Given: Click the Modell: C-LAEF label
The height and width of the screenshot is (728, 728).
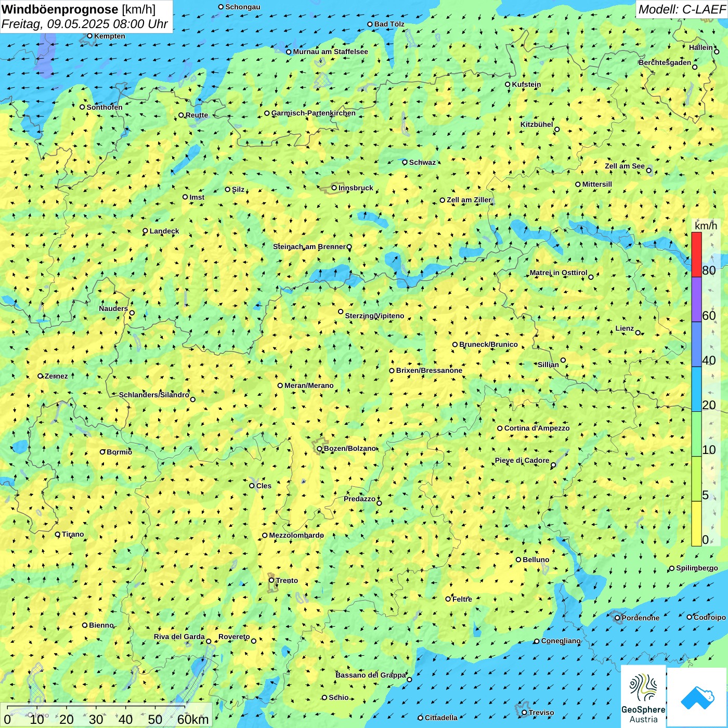Looking at the screenshot, I should pos(681,9).
